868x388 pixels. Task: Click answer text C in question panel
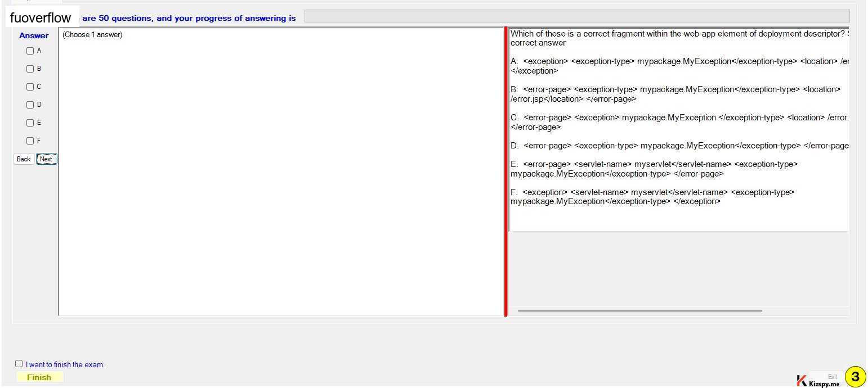pyautogui.click(x=679, y=122)
